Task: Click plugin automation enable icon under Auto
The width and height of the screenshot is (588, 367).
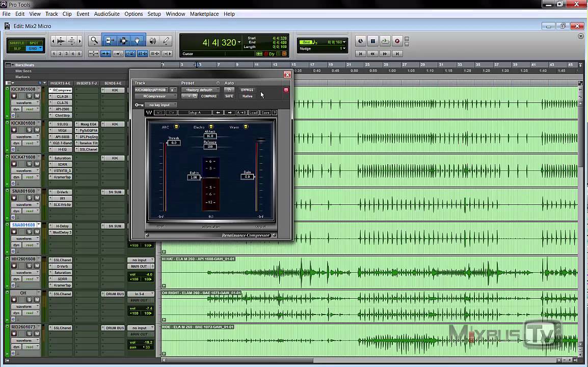Action: (x=229, y=90)
